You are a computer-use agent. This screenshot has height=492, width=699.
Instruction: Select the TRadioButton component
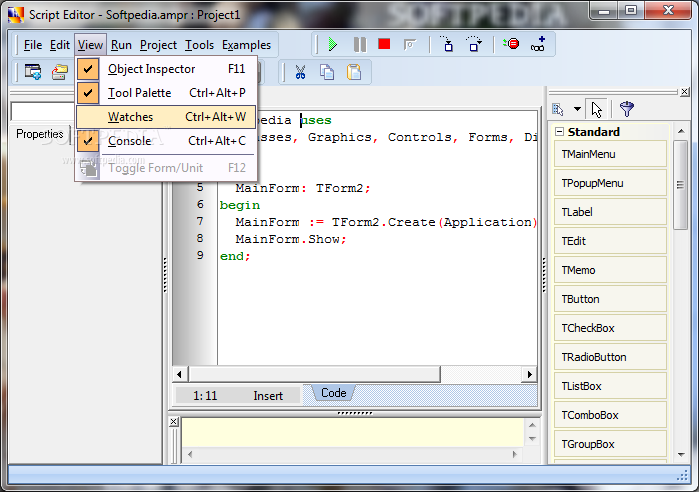[610, 357]
